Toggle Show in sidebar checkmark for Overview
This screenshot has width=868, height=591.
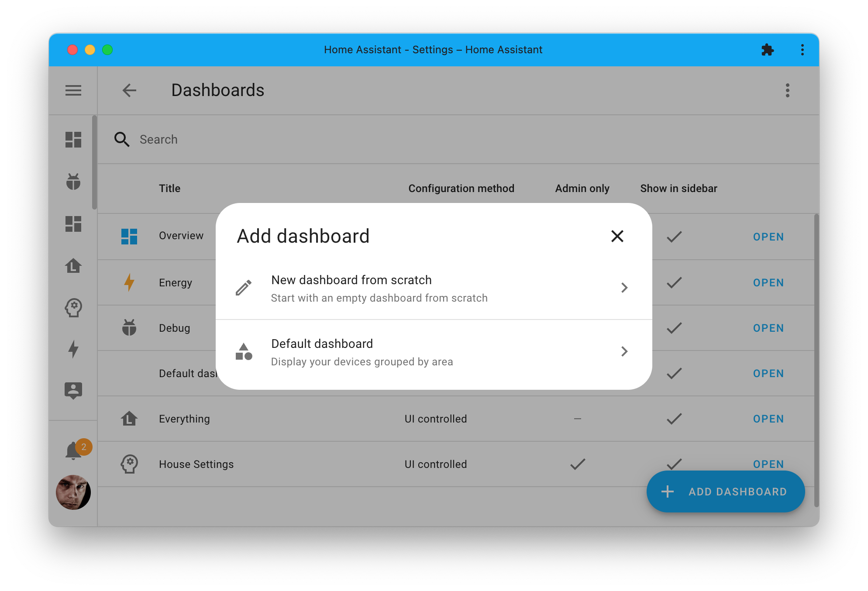pos(673,237)
